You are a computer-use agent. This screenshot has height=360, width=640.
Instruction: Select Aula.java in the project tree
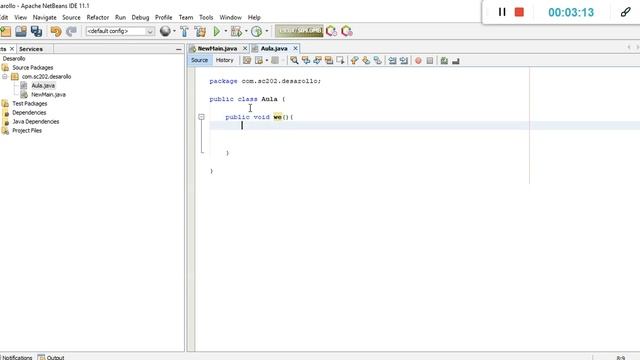pyautogui.click(x=43, y=86)
